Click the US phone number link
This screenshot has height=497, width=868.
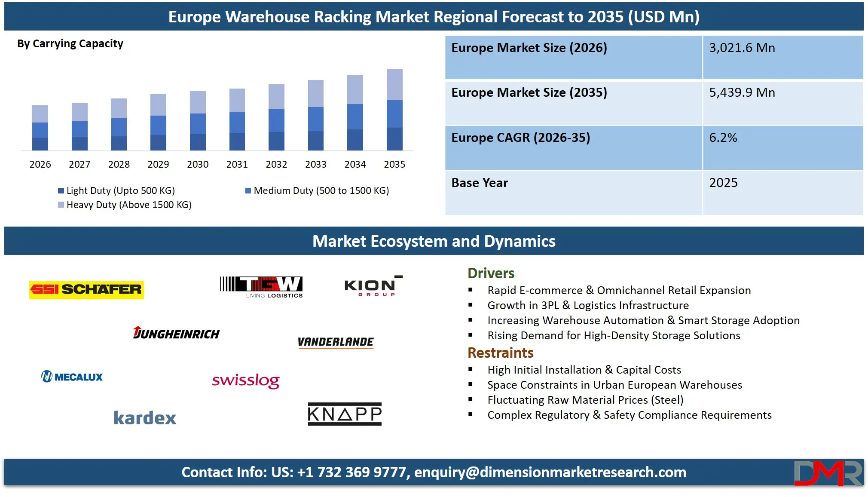click(x=349, y=472)
